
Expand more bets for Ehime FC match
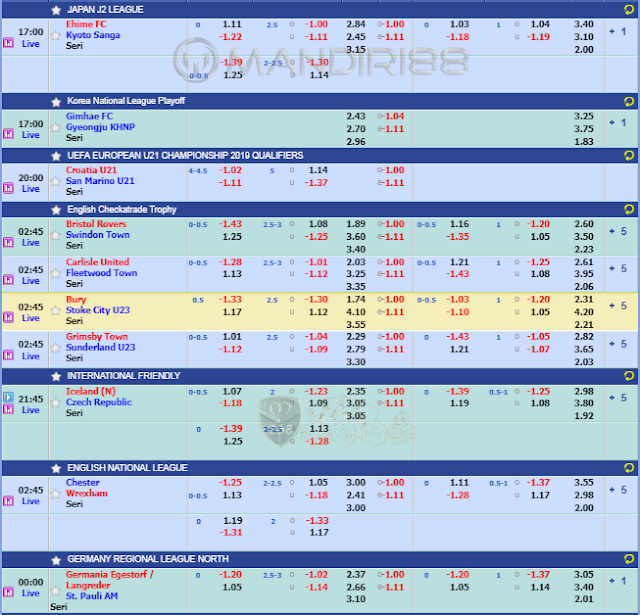coord(617,31)
